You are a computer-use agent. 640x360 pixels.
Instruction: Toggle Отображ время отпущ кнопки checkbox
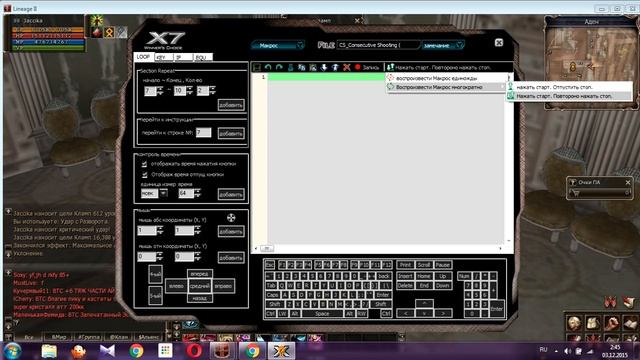coord(144,174)
